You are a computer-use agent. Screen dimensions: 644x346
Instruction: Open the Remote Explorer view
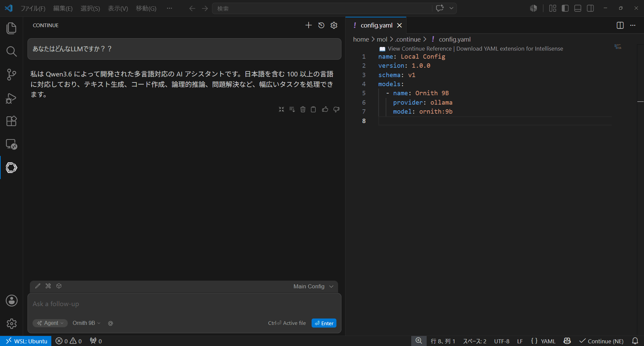pos(11,144)
